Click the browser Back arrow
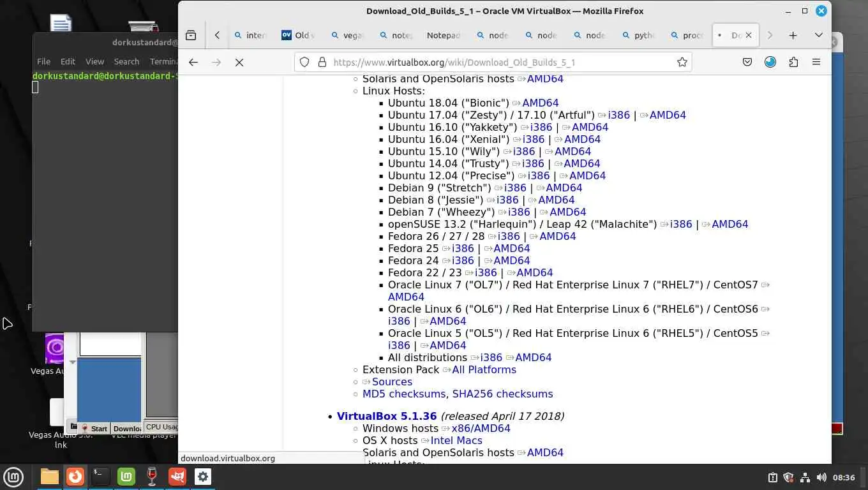Image resolution: width=868 pixels, height=490 pixels. coord(193,62)
